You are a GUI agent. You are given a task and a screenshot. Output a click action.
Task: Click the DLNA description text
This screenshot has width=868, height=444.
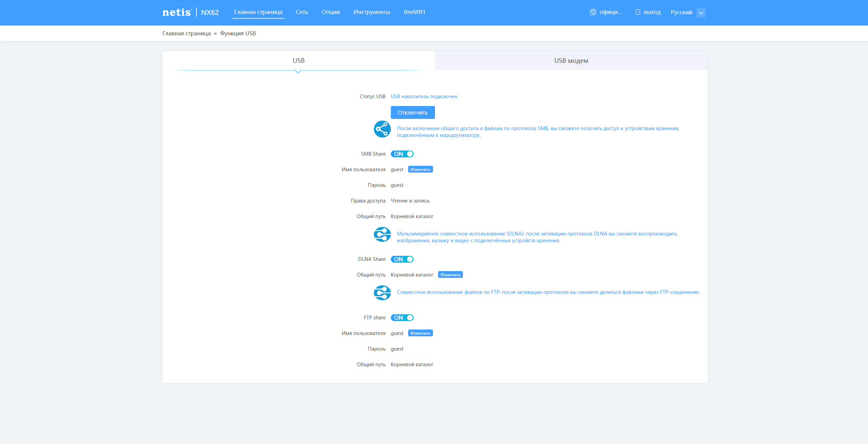[x=537, y=237]
